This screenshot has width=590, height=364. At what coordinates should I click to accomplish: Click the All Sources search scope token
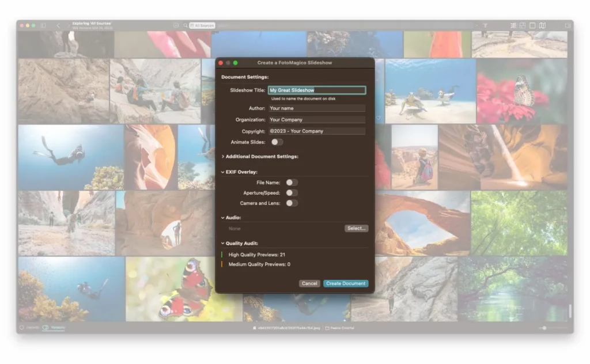point(202,25)
